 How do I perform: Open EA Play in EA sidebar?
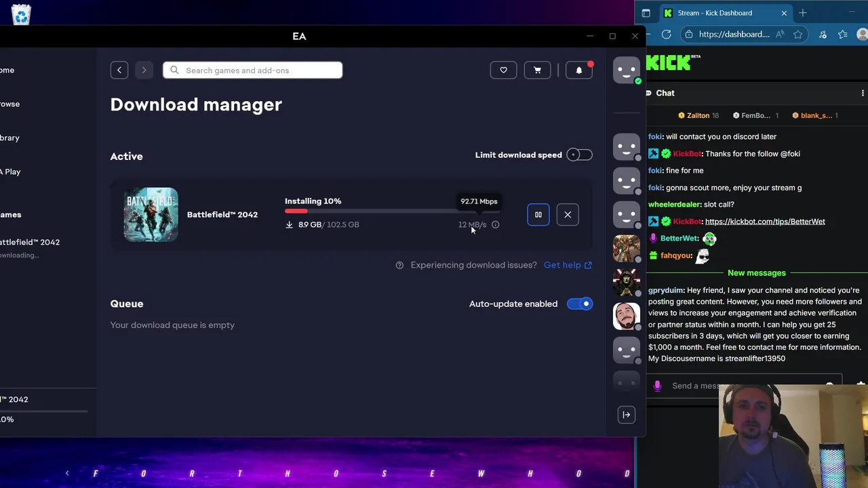coord(10,171)
